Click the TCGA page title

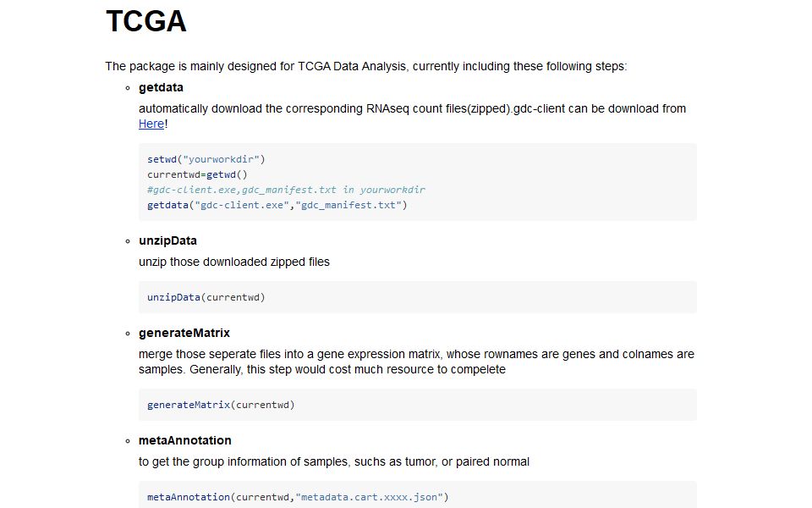click(145, 22)
